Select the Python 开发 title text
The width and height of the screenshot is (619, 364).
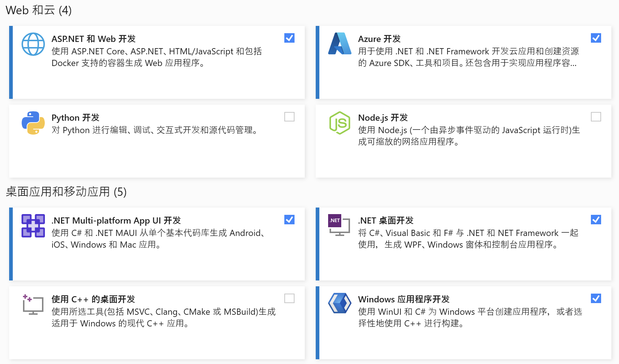pos(76,118)
